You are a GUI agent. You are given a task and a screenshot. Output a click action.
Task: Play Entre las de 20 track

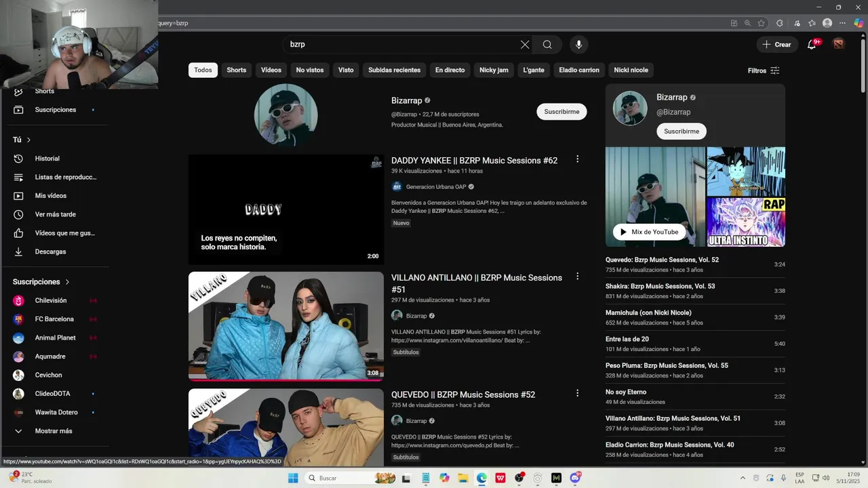(x=695, y=344)
